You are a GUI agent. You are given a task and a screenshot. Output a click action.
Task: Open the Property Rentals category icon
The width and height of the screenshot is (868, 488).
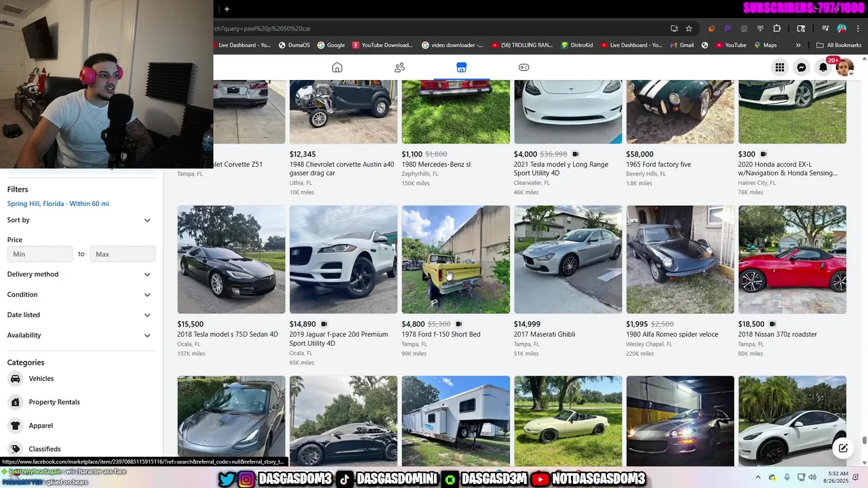(x=15, y=402)
